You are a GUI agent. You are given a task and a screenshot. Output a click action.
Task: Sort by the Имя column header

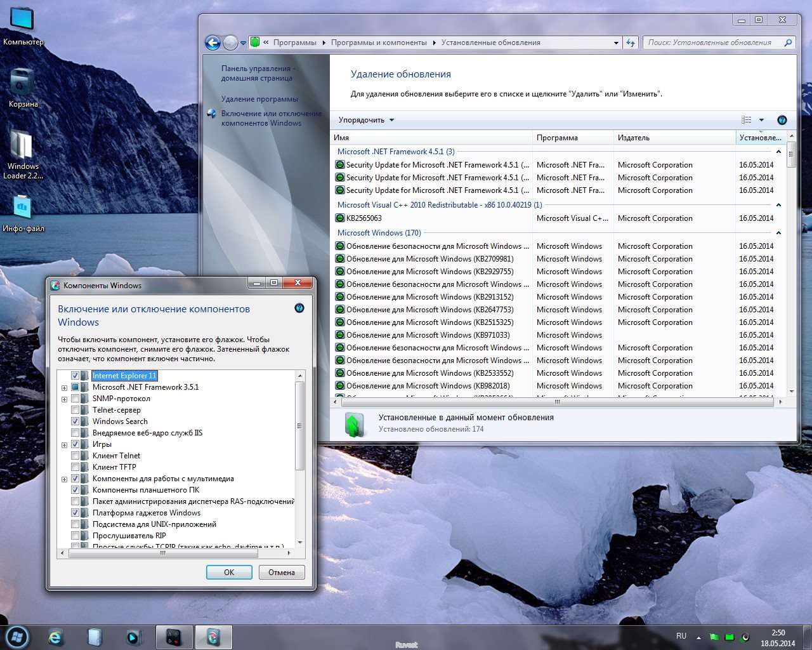431,138
